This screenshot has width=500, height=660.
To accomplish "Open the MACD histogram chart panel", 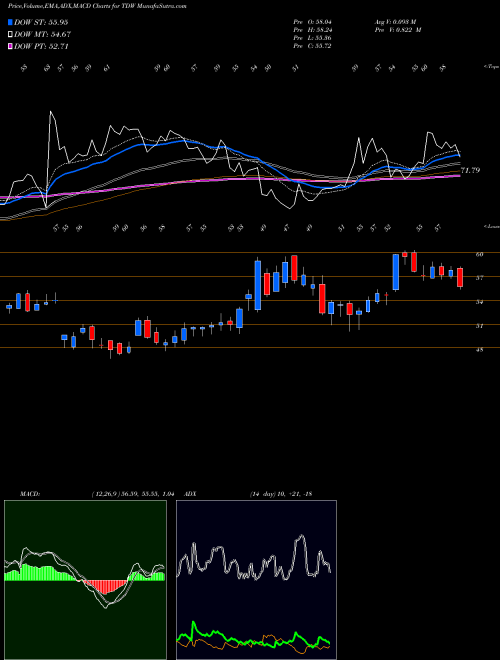I will [x=85, y=580].
